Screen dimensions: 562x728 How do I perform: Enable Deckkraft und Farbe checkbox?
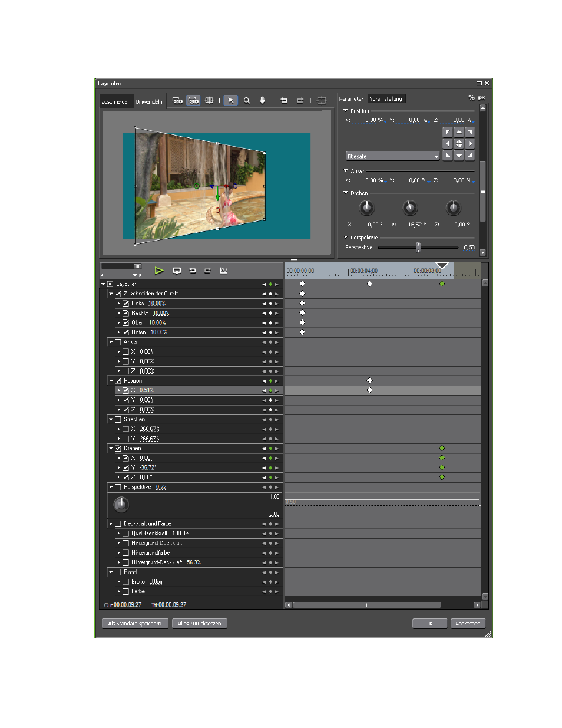(118, 524)
